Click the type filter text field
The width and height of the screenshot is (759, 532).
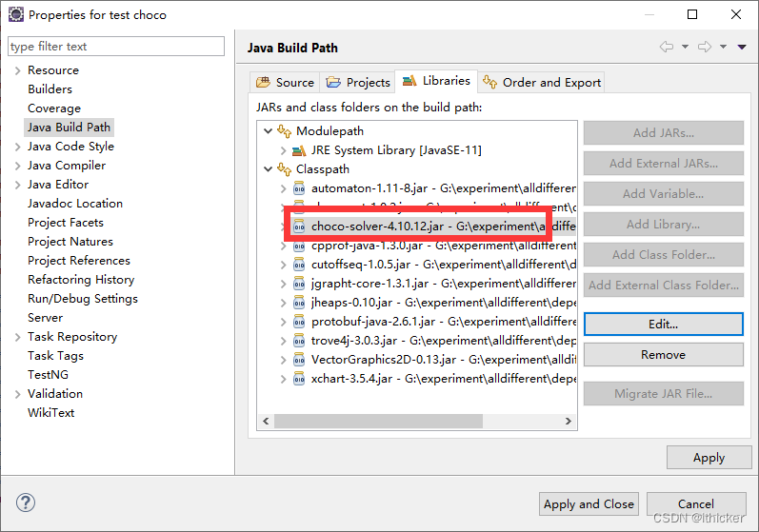click(116, 47)
